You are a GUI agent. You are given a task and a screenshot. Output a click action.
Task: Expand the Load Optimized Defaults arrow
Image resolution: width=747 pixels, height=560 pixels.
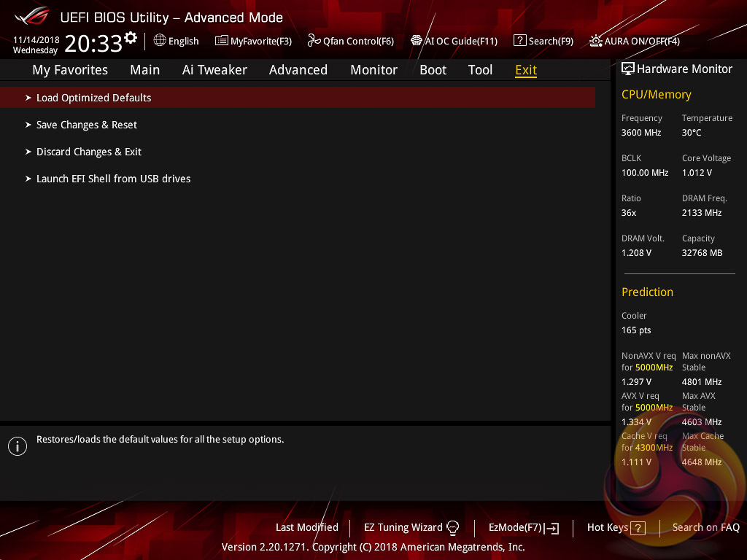coord(28,98)
